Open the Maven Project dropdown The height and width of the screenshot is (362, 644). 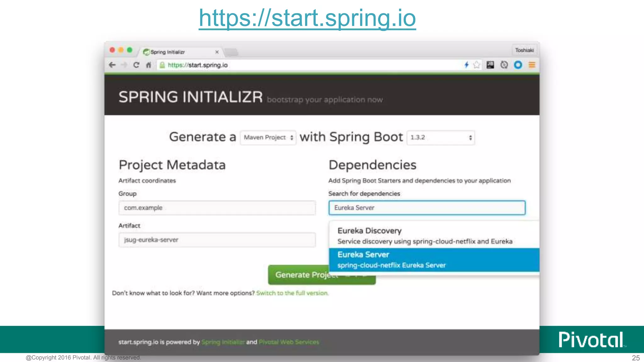coord(268,138)
